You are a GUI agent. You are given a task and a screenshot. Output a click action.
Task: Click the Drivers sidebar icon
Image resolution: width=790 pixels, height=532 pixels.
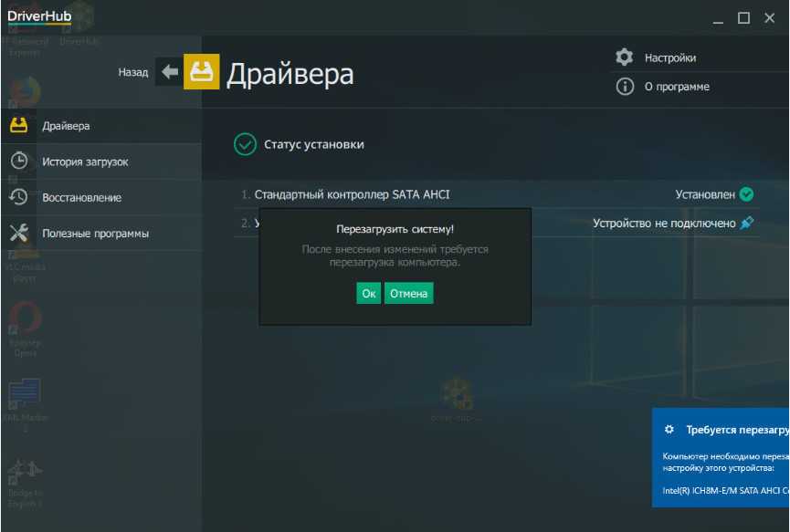pyautogui.click(x=18, y=125)
